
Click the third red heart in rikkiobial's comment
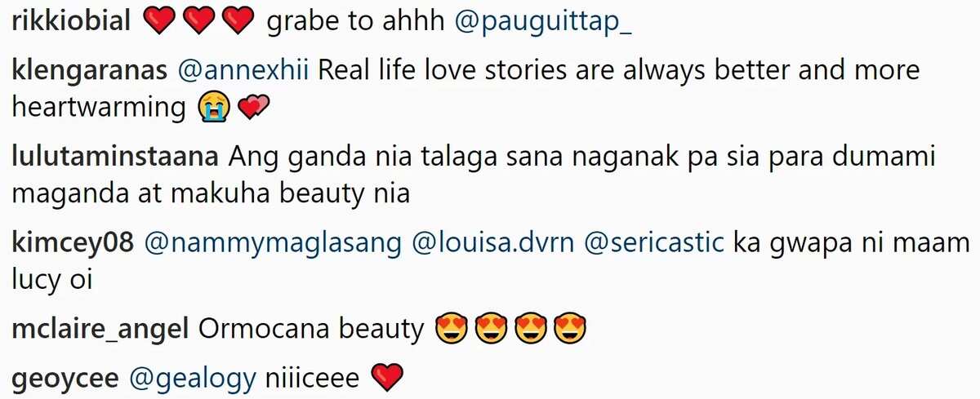[239, 24]
